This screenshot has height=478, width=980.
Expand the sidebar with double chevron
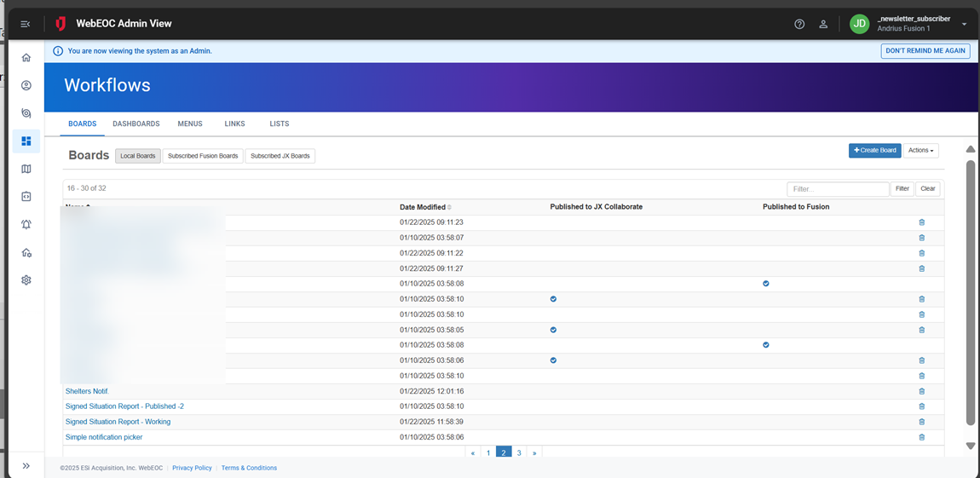[x=26, y=466]
